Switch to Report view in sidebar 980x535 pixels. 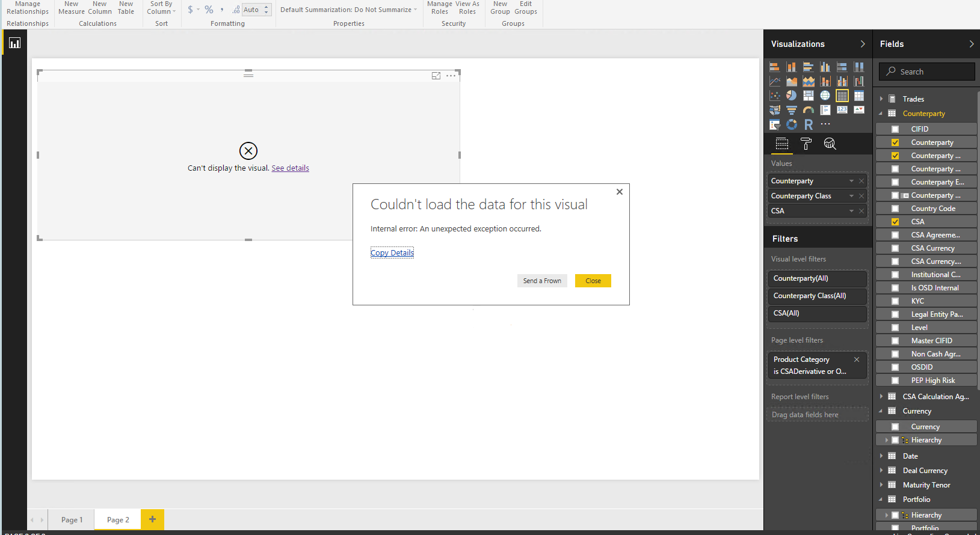click(x=14, y=43)
